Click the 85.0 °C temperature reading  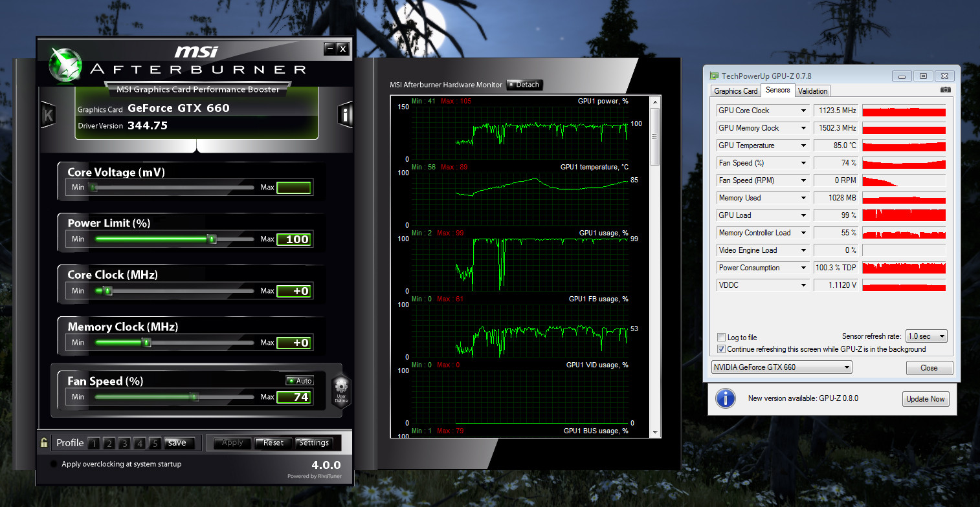[x=836, y=146]
